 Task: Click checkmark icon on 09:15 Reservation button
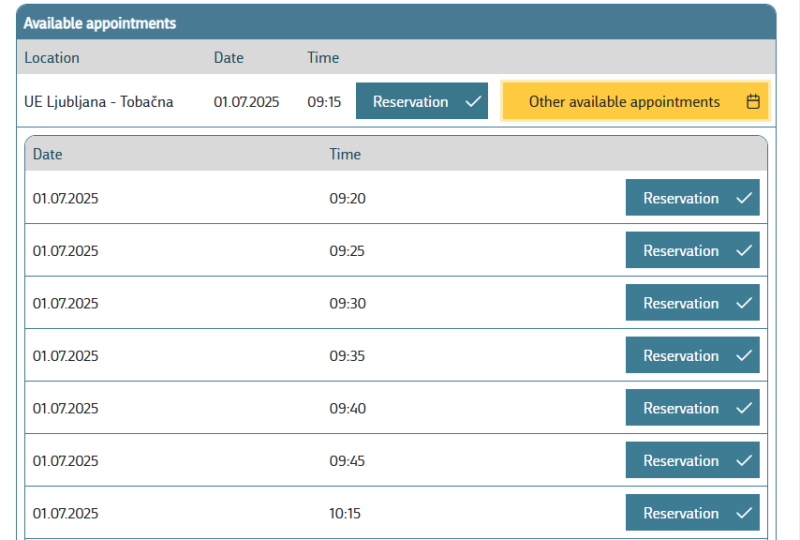coord(473,102)
